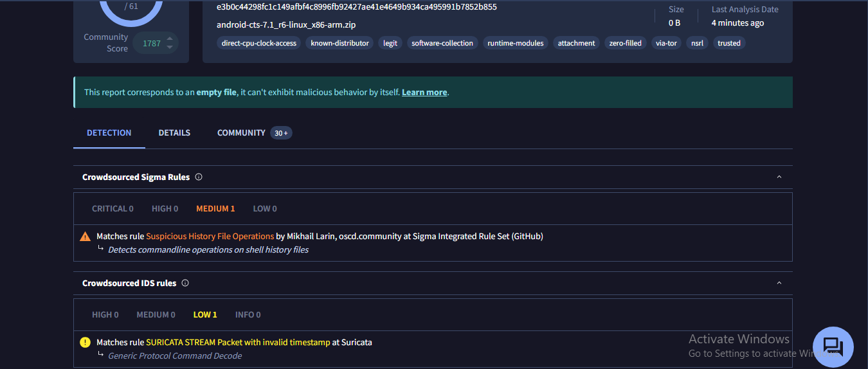Select the LOW 1 IDS filter
Viewport: 868px width, 369px height.
click(205, 315)
